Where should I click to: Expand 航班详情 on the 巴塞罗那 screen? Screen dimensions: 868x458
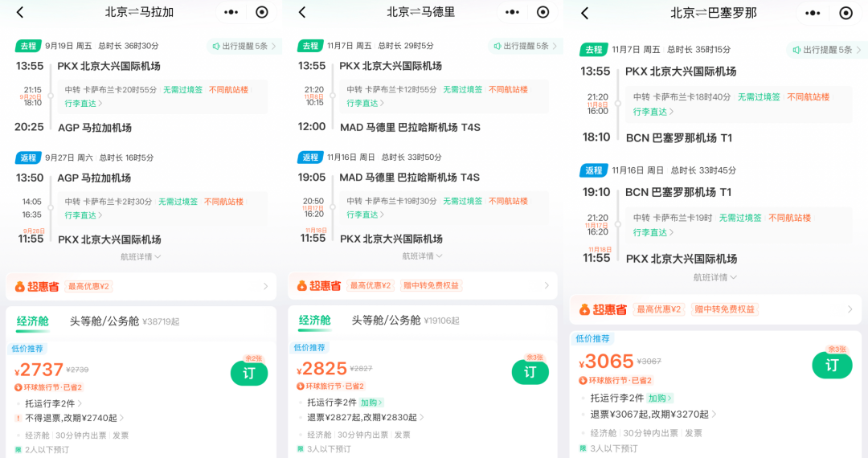[714, 278]
